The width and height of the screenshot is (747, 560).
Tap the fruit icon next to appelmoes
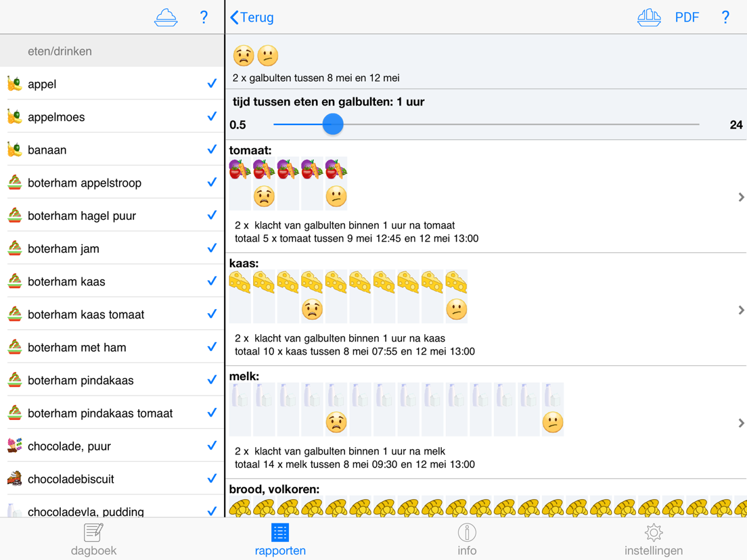(x=15, y=116)
